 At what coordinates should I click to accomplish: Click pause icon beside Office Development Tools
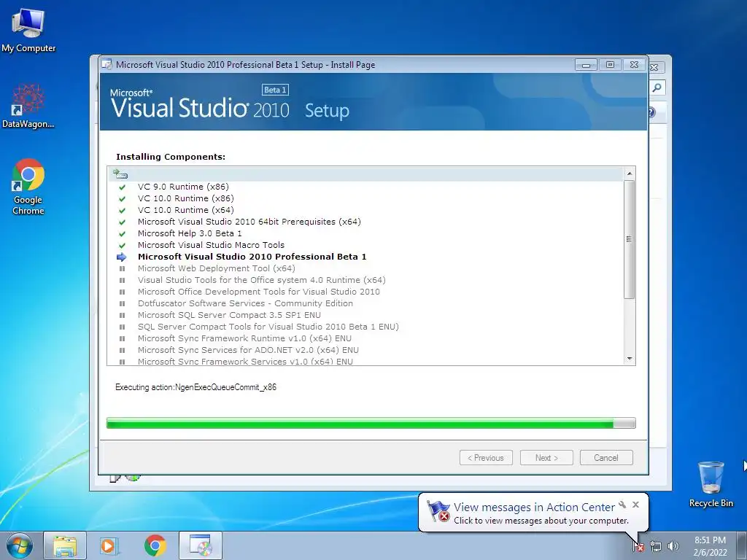122,292
